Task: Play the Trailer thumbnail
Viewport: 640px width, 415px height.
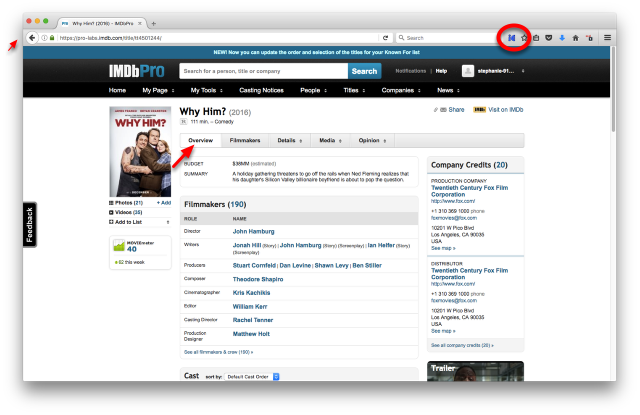Action: pyautogui.click(x=476, y=371)
